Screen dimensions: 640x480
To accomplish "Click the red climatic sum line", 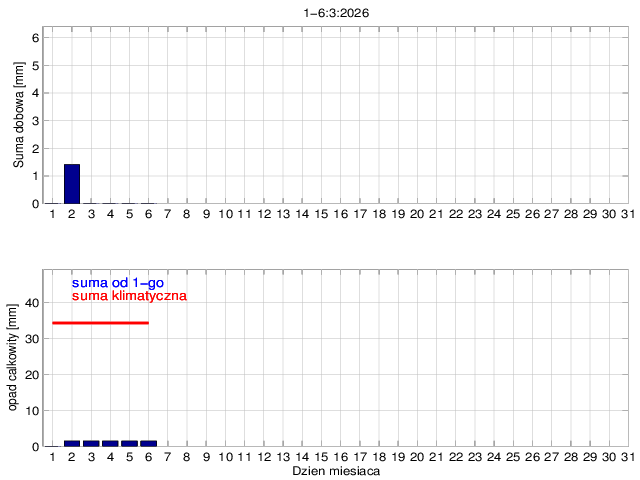I will 100,323.
